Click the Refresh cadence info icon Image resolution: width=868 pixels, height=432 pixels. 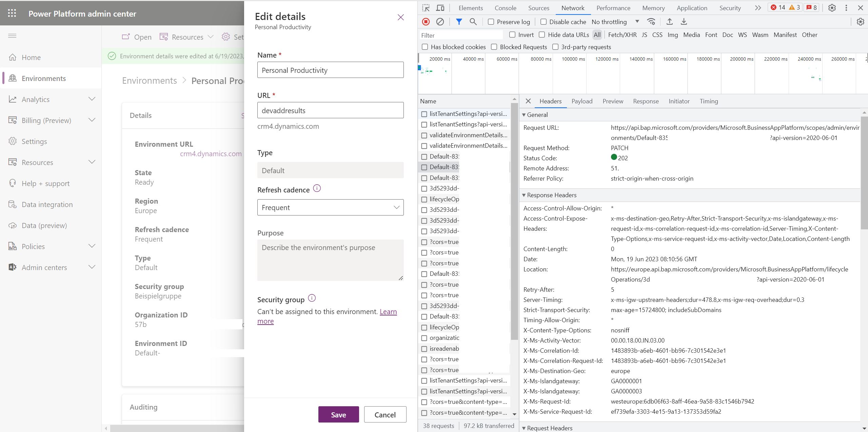pyautogui.click(x=317, y=188)
